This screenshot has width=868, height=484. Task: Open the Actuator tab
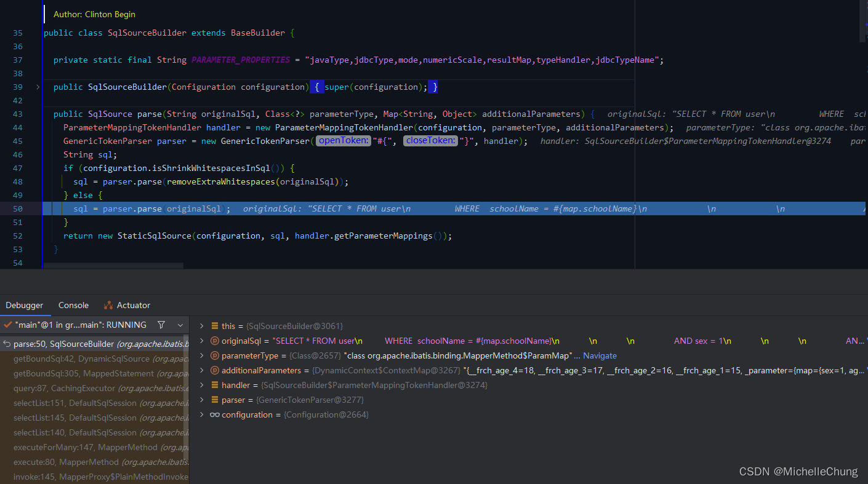pos(127,305)
